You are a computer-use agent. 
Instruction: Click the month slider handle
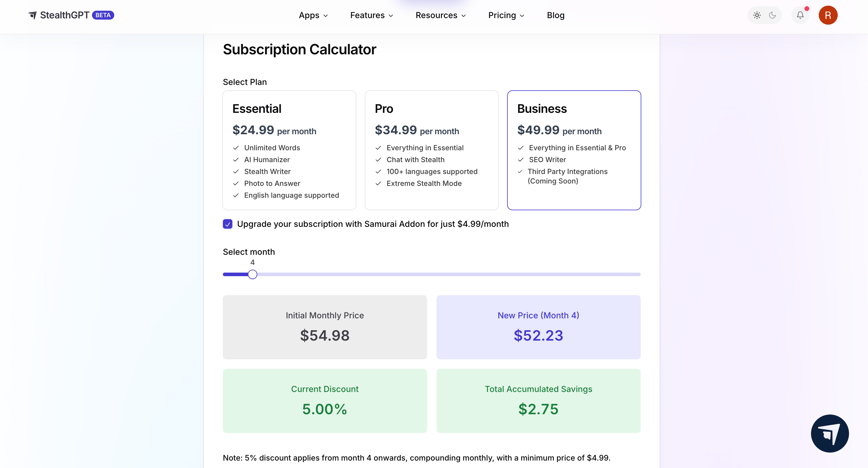click(252, 274)
